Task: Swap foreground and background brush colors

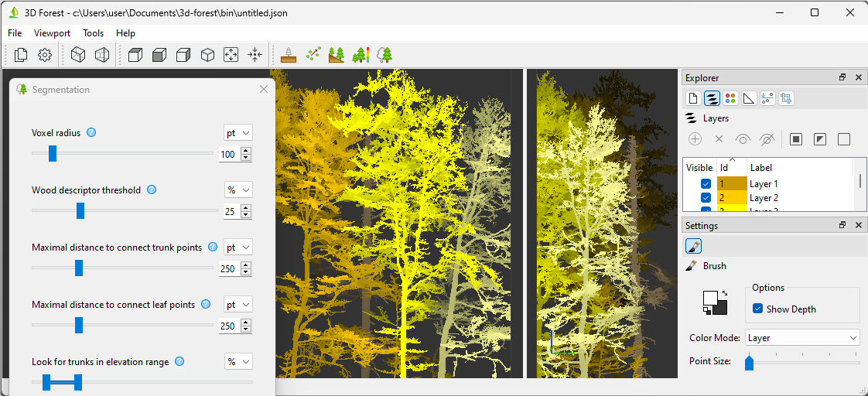Action: pyautogui.click(x=725, y=293)
